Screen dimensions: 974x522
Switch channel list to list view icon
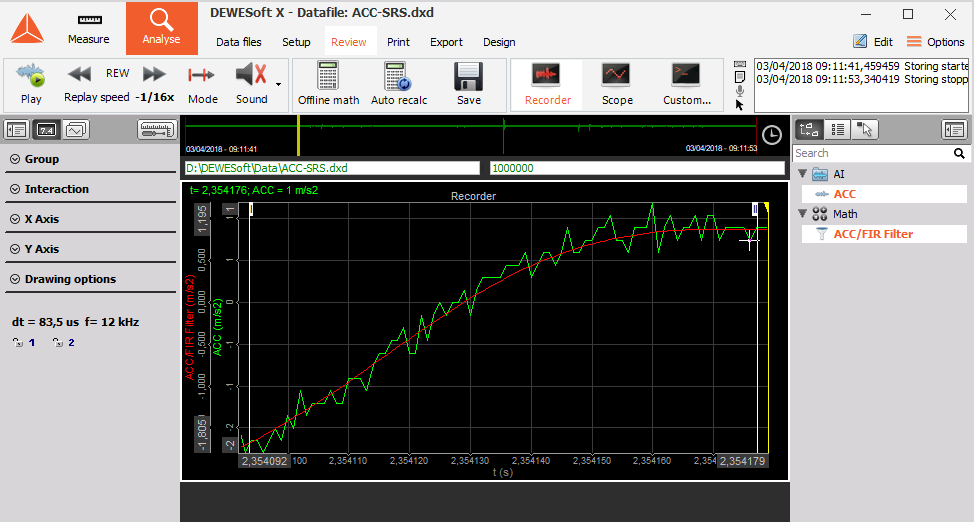tap(838, 130)
